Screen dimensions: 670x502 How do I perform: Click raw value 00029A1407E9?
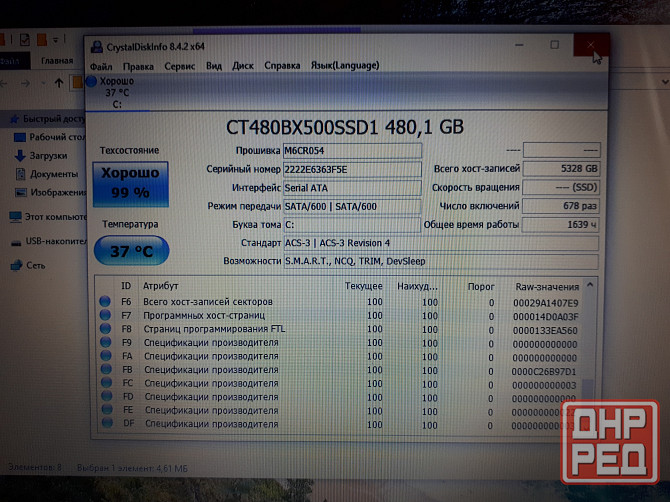point(546,303)
